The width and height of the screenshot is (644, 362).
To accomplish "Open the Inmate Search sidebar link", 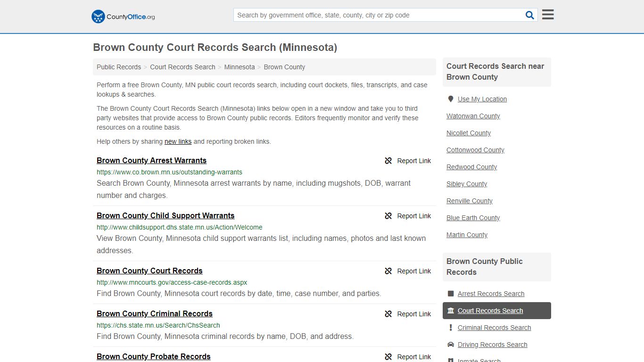I will pos(479,359).
